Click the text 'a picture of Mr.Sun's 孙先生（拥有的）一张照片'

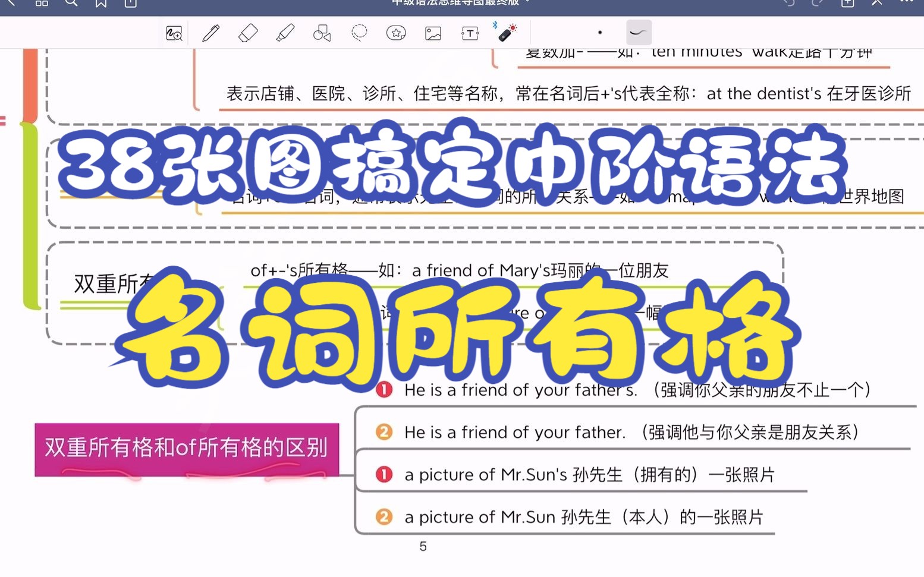tap(589, 475)
